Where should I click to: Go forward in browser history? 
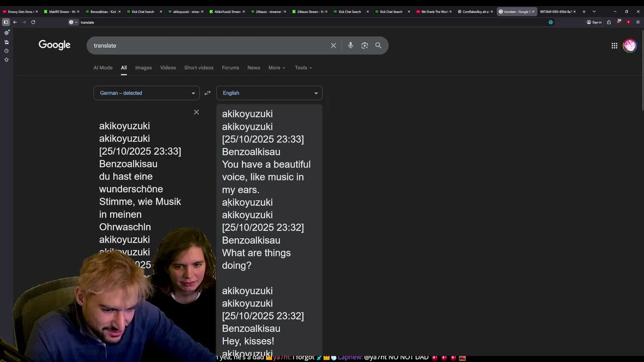pyautogui.click(x=24, y=22)
